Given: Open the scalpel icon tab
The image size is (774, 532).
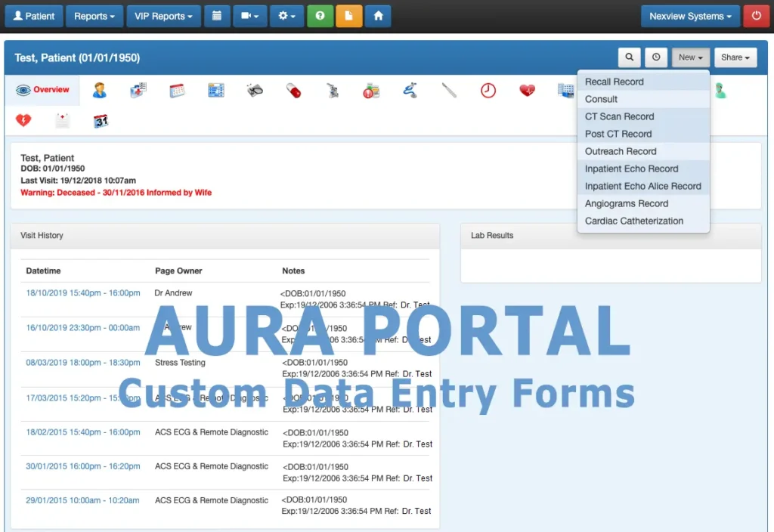Looking at the screenshot, I should [449, 91].
